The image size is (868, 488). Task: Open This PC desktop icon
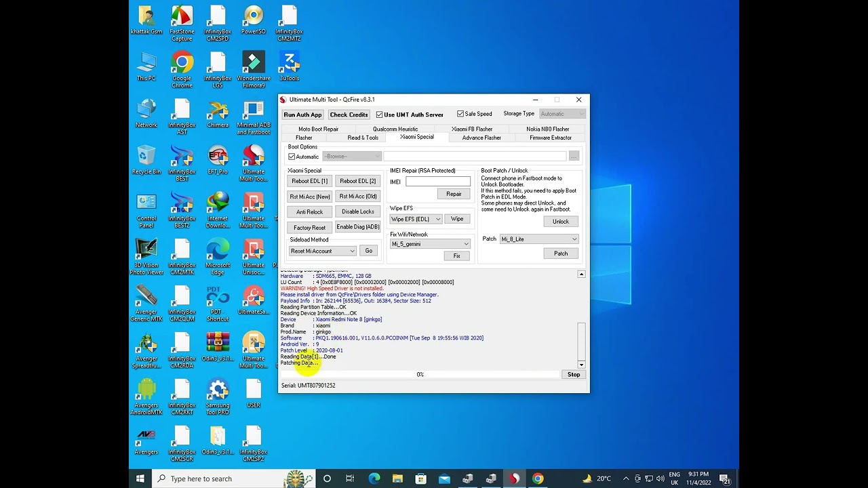point(146,67)
